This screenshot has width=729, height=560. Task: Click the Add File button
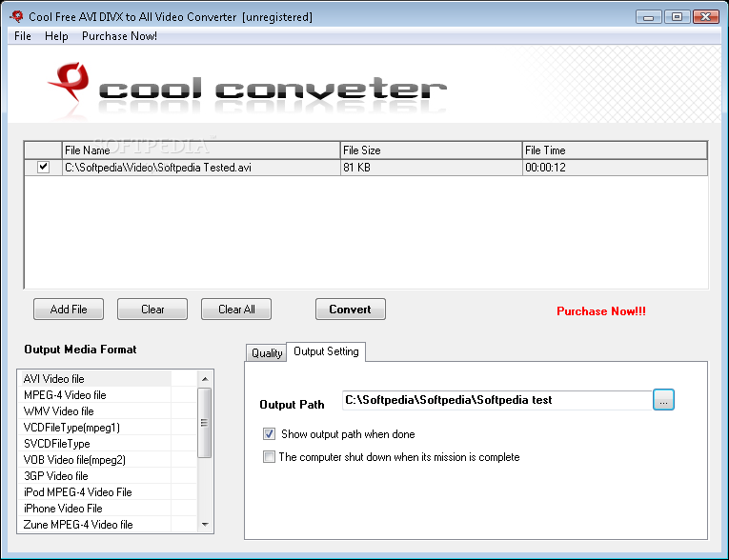(x=69, y=309)
